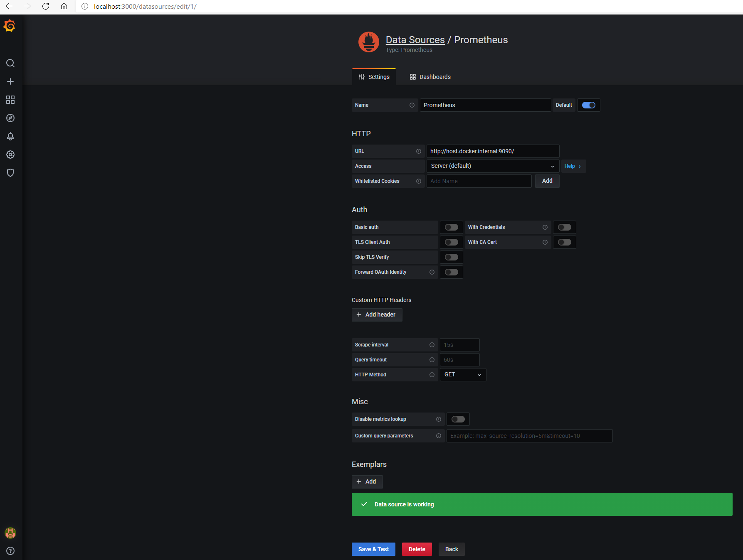Switch to the Dashboards tab
This screenshot has width=743, height=560.
[430, 77]
